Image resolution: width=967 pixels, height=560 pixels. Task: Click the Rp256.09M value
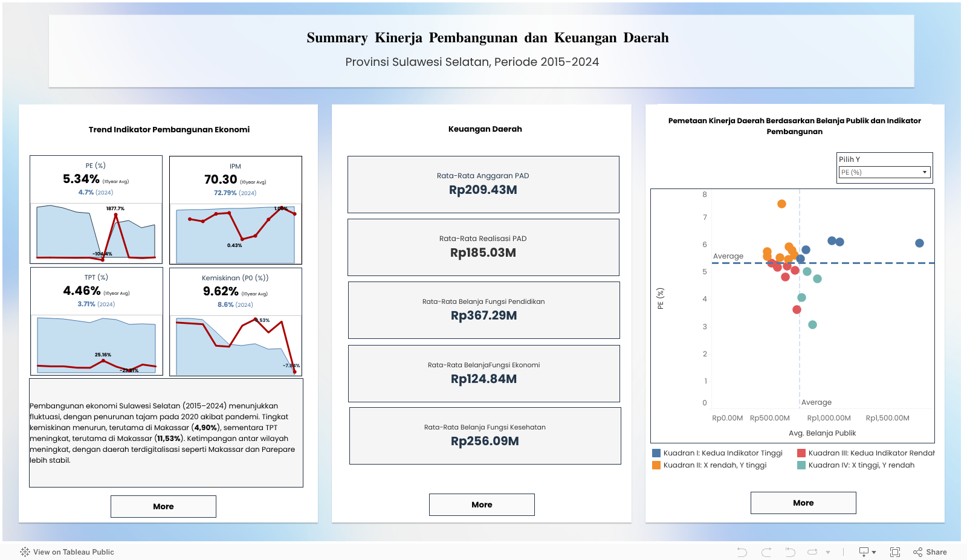coord(485,441)
